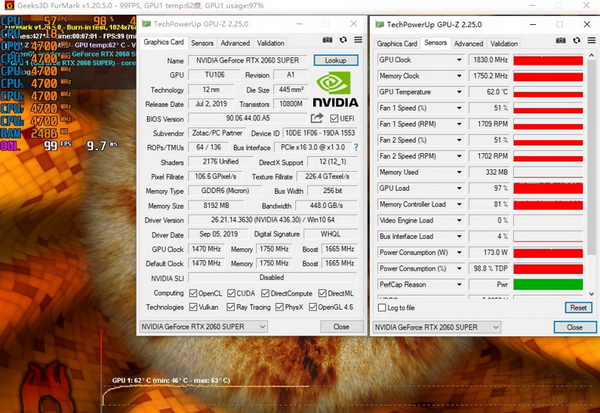This screenshot has height=413, width=600.
Task: Open Power Consumption (W) sensor dropdown
Action: point(458,253)
